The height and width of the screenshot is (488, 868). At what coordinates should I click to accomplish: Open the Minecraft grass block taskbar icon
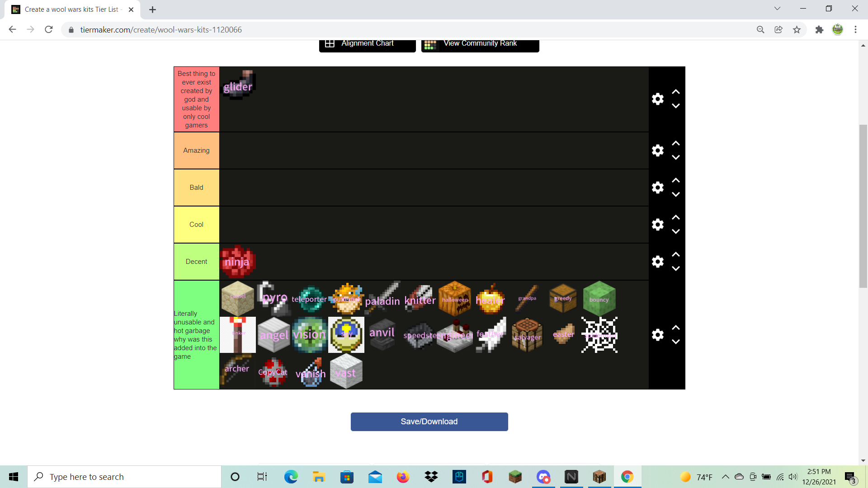pos(515,477)
